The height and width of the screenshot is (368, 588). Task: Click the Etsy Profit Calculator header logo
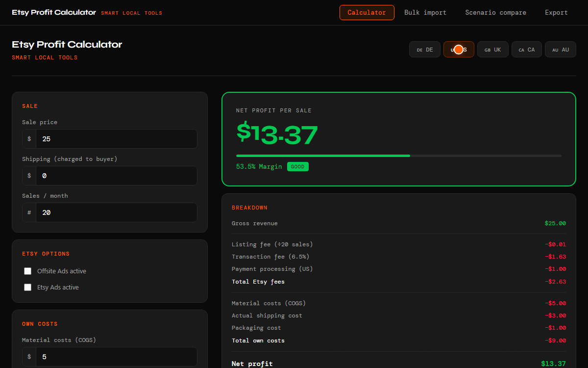pos(54,13)
